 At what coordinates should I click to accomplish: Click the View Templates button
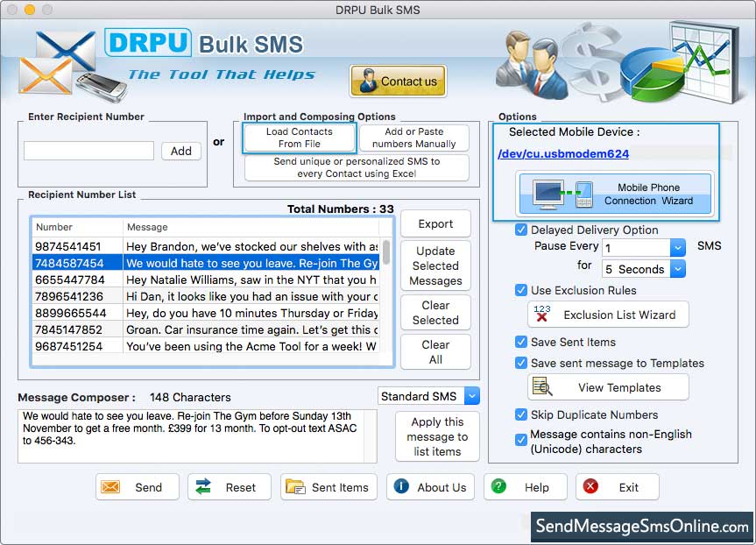point(609,387)
